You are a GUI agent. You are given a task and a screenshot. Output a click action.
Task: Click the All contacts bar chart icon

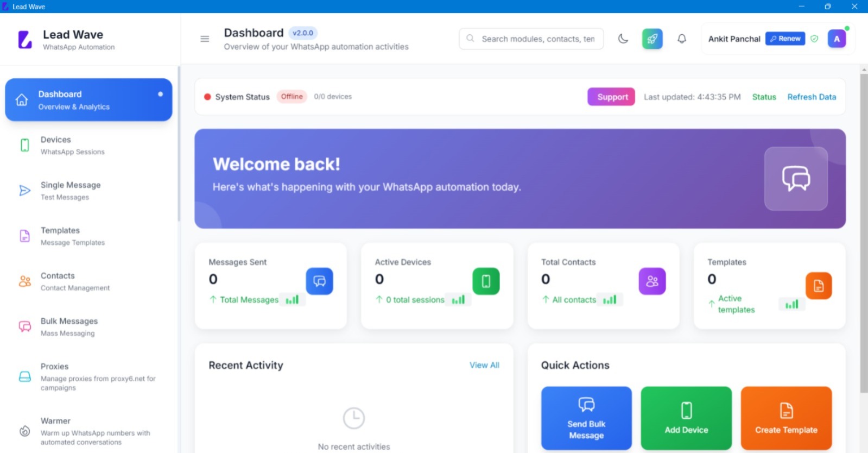[x=610, y=299]
